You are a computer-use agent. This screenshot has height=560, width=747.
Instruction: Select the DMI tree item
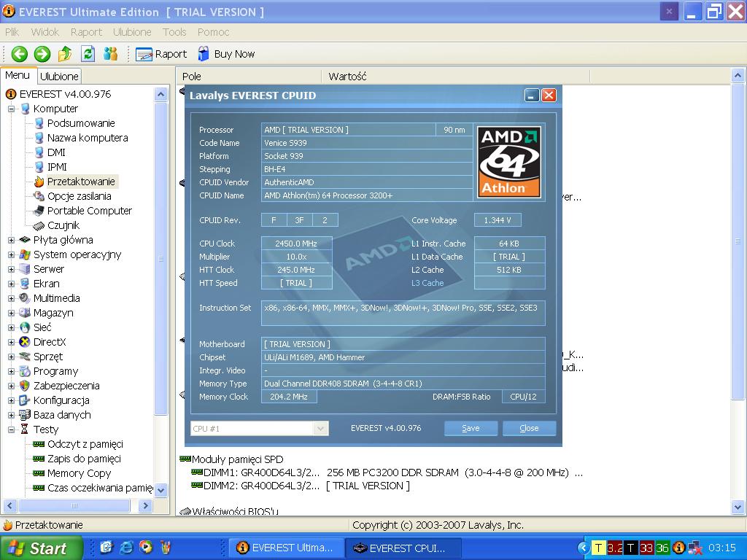coord(56,152)
